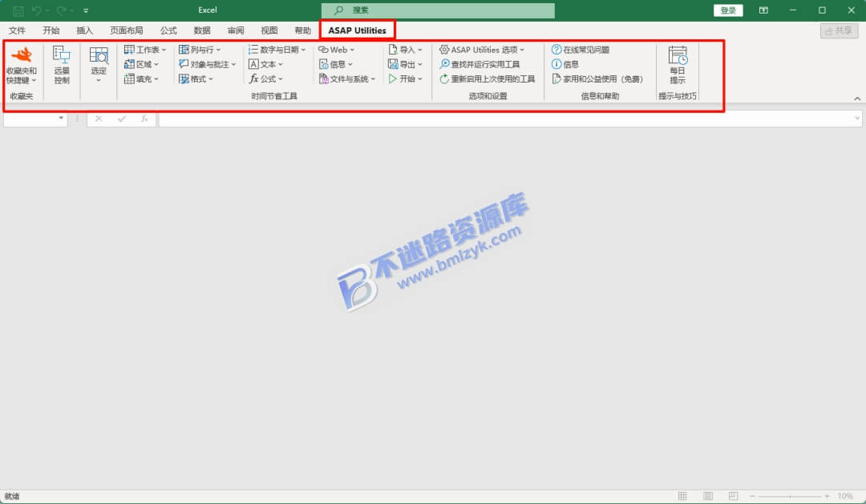
Task: Click the zoom in plus button
Action: pyautogui.click(x=827, y=496)
